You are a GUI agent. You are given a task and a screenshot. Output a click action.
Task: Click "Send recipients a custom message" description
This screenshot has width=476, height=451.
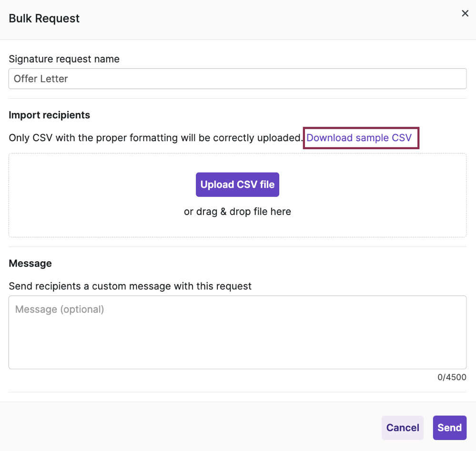point(130,286)
